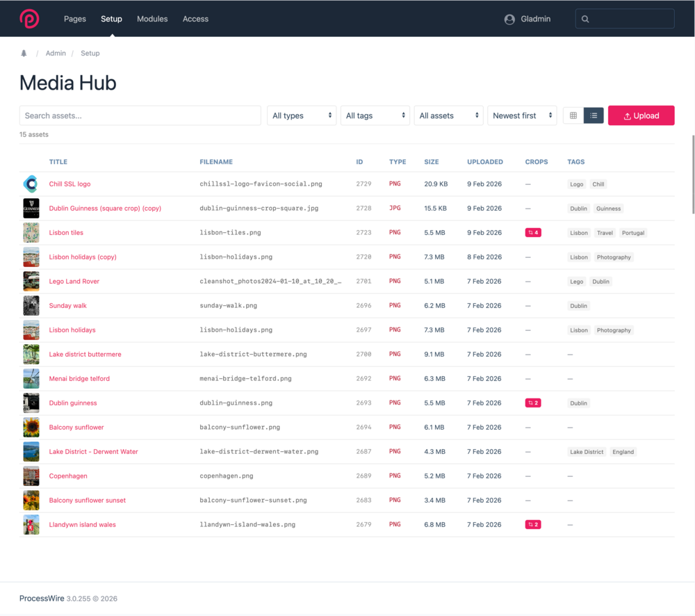Viewport: 695px width, 616px height.
Task: Switch to grid view
Action: pyautogui.click(x=573, y=116)
